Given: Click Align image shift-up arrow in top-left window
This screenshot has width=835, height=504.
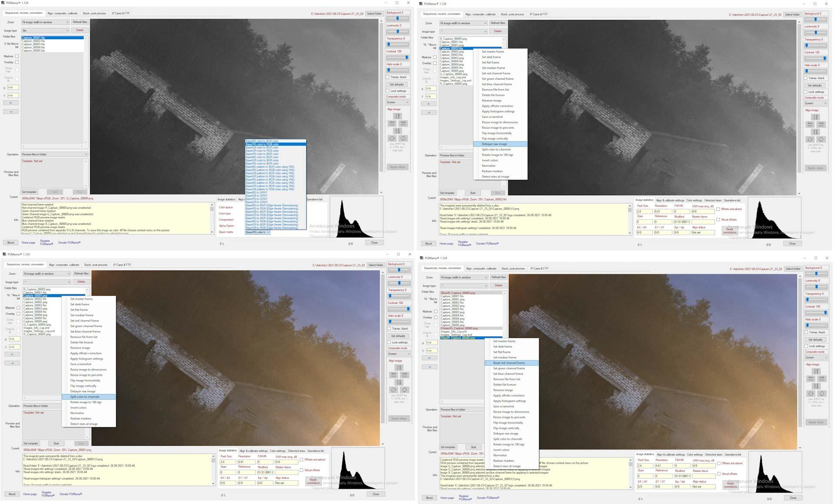Looking at the screenshot, I should coord(397,116).
